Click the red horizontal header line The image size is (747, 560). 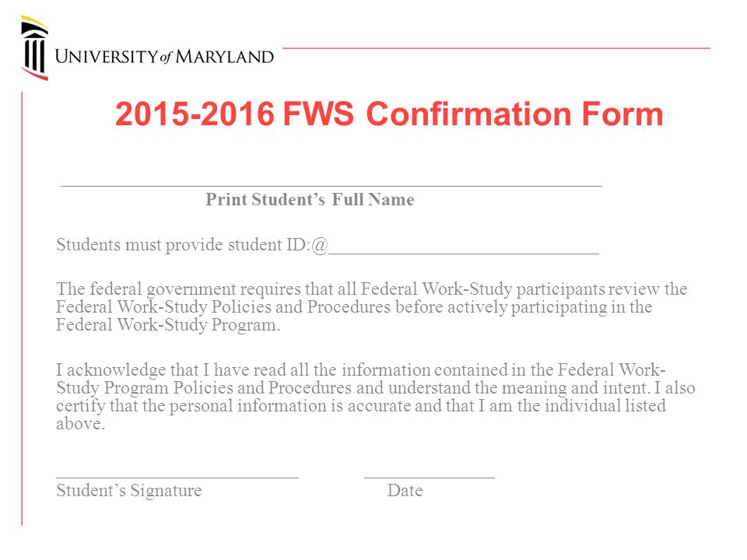(496, 48)
